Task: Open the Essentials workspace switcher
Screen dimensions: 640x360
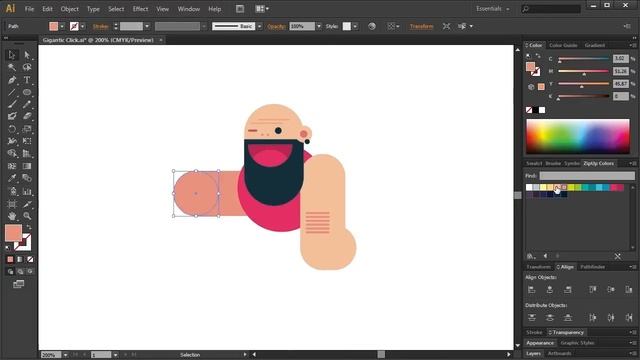Action: pos(493,9)
